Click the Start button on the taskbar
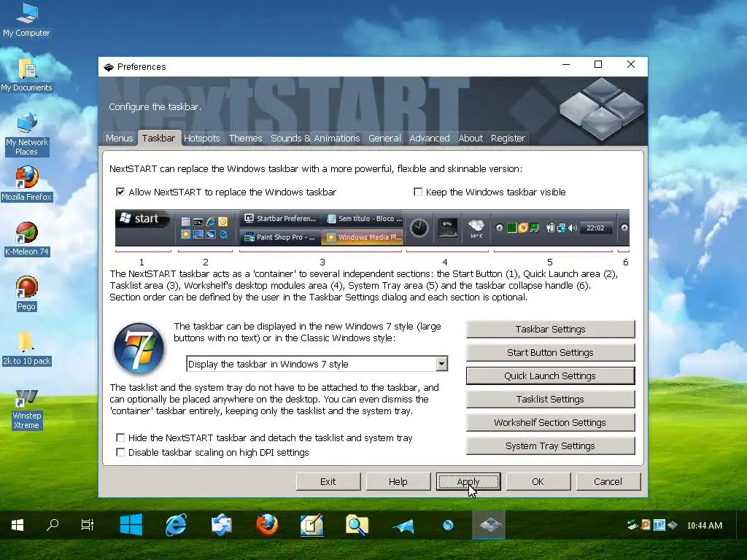747x560 pixels. [x=18, y=525]
